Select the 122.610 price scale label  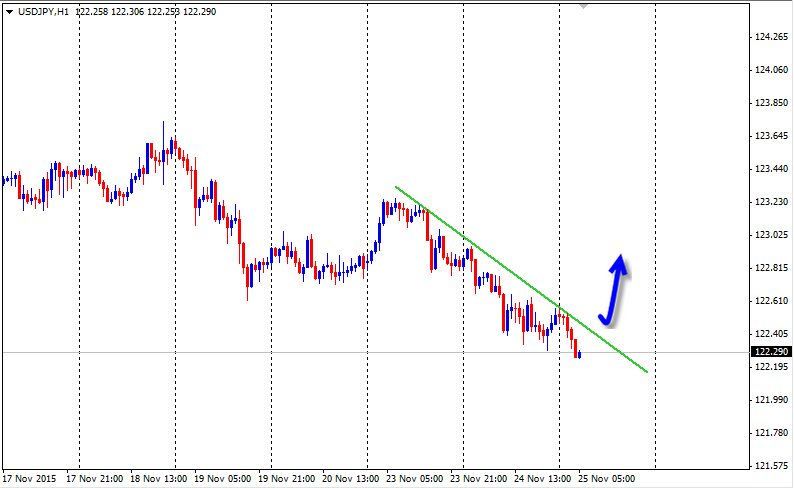pyautogui.click(x=772, y=301)
